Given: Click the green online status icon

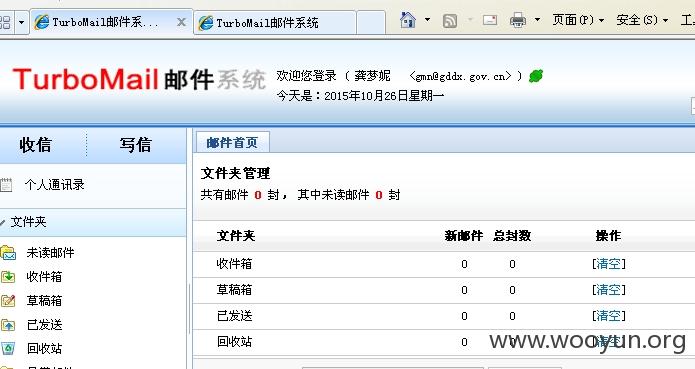Looking at the screenshot, I should 536,76.
